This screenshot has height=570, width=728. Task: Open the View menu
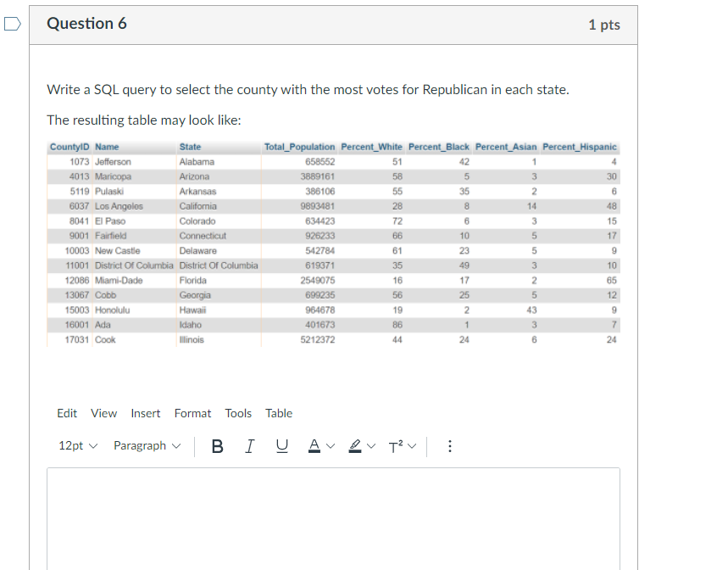(104, 413)
